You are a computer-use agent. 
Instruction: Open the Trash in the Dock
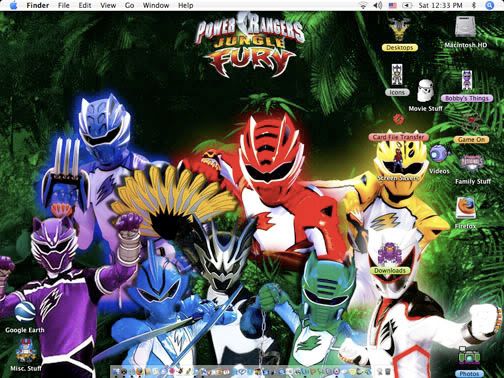coord(387,371)
